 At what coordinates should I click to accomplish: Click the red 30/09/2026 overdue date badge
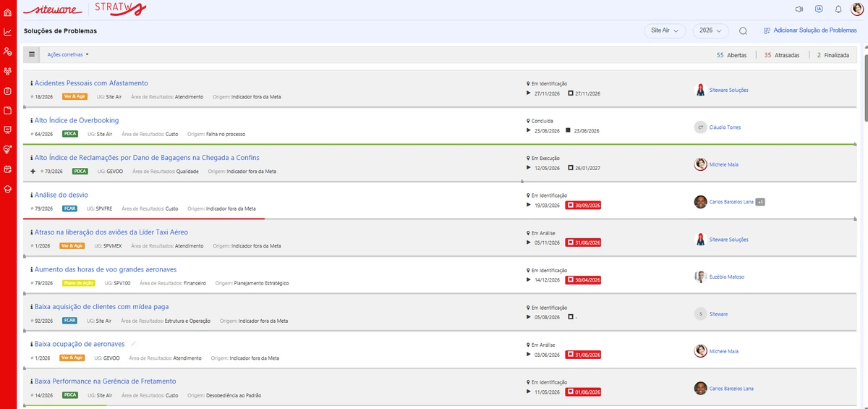(x=583, y=205)
